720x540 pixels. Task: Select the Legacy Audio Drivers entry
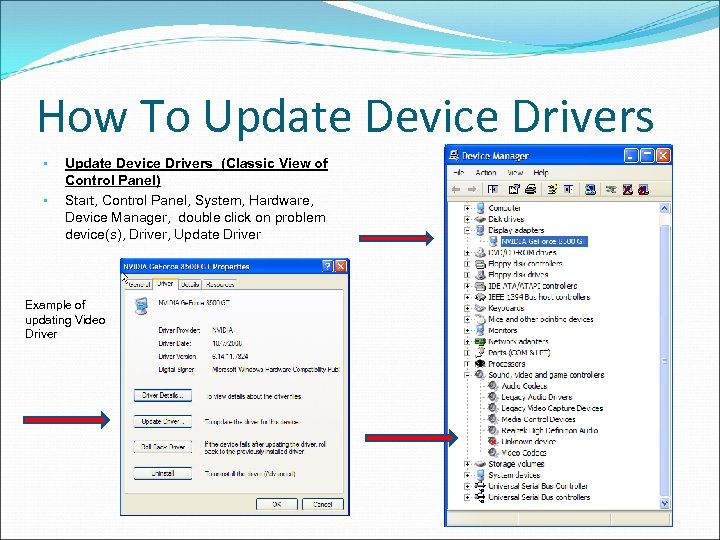537,397
